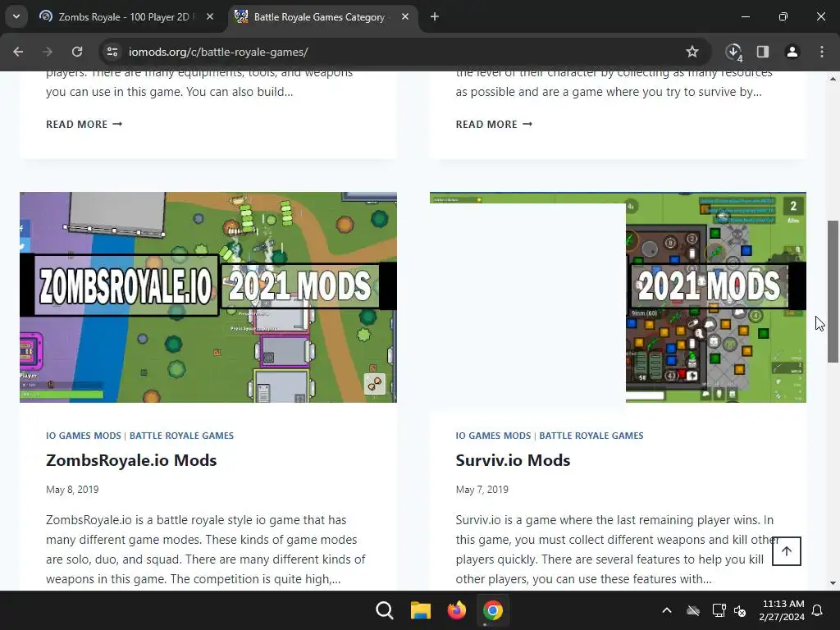
Task: Click the cloud sync tray icon
Action: (693, 610)
